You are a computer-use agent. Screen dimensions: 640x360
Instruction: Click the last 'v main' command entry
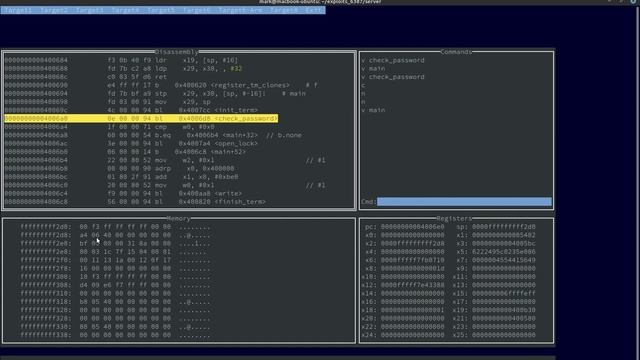pyautogui.click(x=373, y=110)
